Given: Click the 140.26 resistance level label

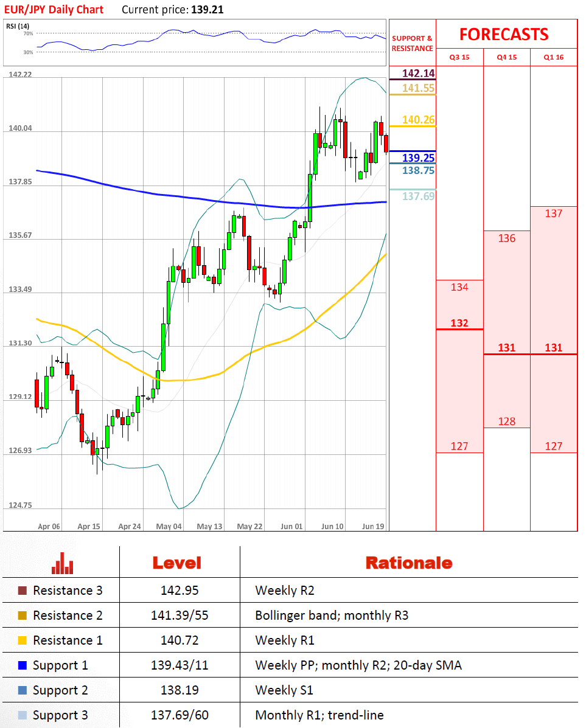Looking at the screenshot, I should click(418, 120).
